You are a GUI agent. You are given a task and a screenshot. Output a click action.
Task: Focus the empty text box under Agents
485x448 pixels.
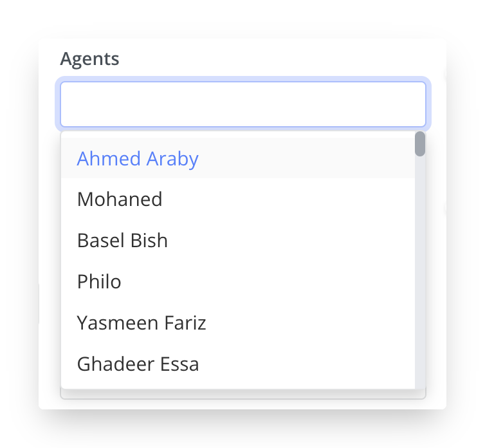[243, 104]
